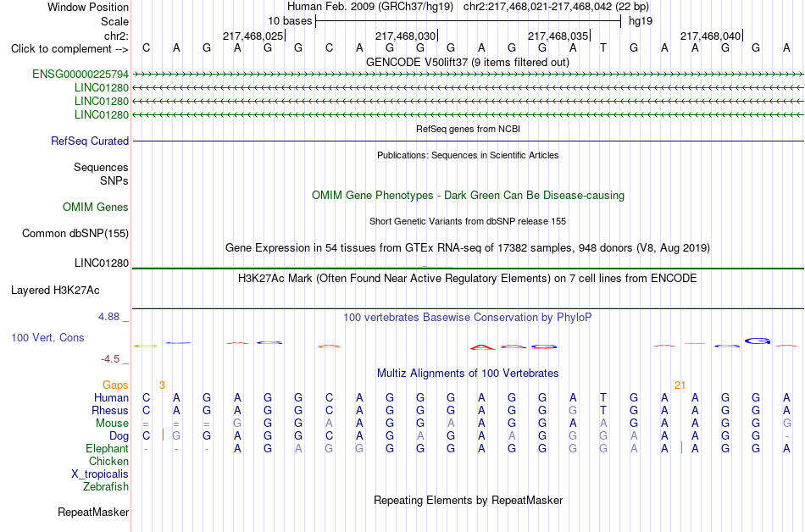Open the GTEx Gene Expression track title

[468, 248]
